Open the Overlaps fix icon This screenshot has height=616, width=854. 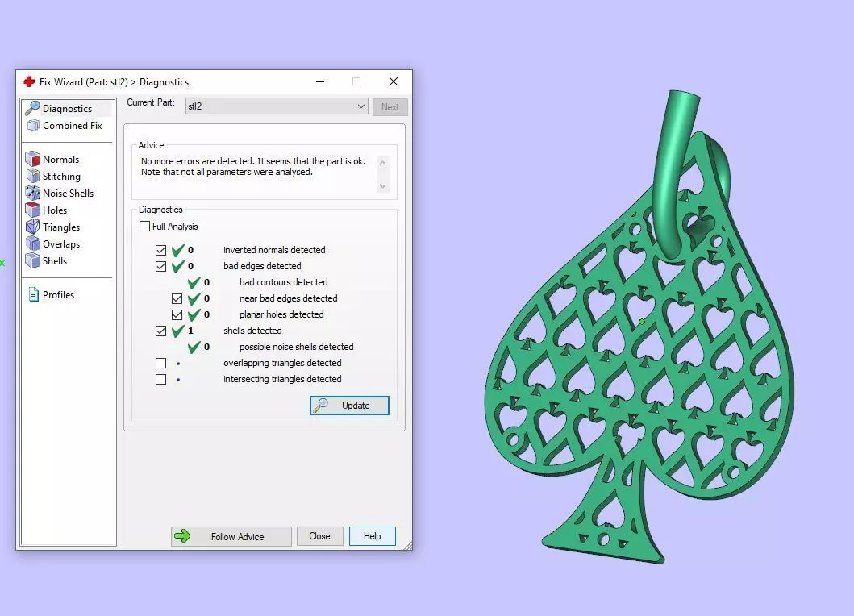pos(33,243)
